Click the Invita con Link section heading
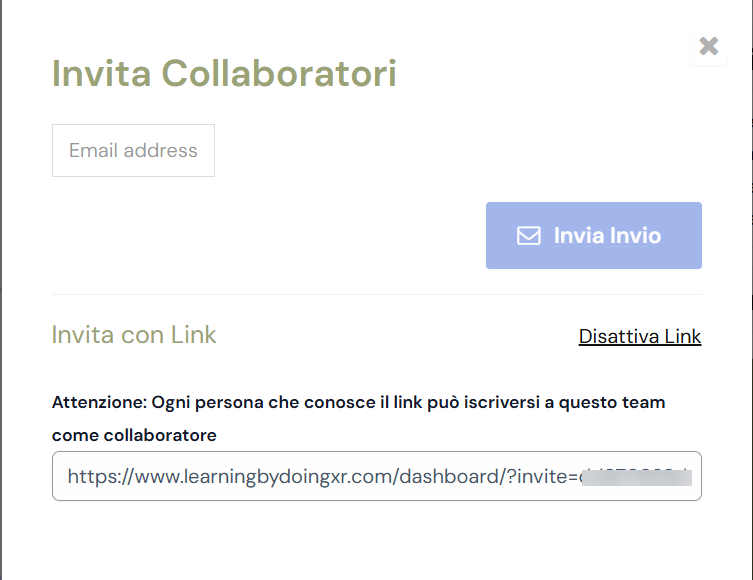Image resolution: width=753 pixels, height=580 pixels. pos(134,335)
